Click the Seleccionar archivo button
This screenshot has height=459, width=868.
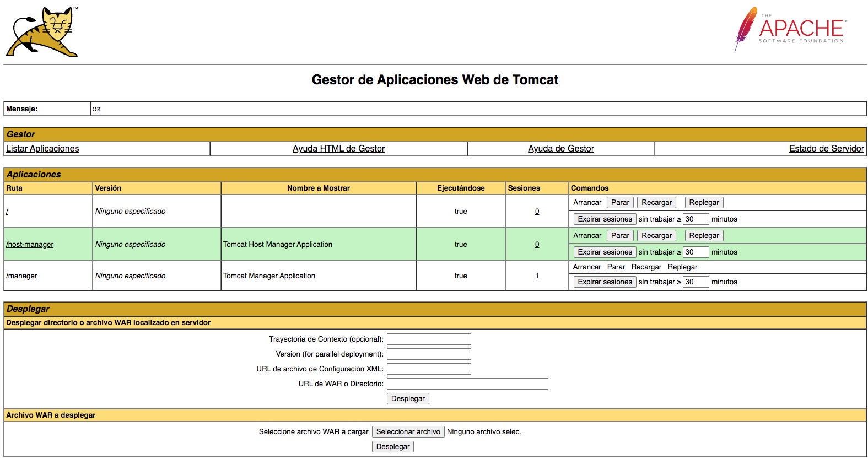coord(408,432)
